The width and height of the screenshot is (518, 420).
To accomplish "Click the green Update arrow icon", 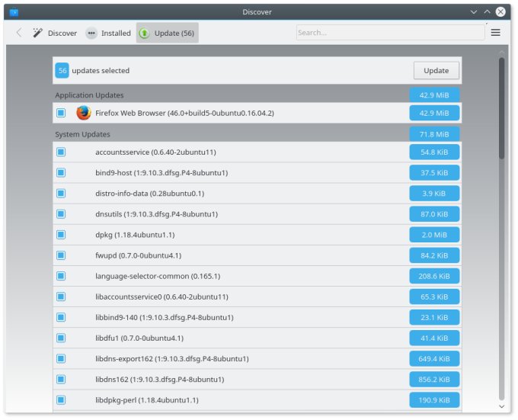I will point(145,33).
